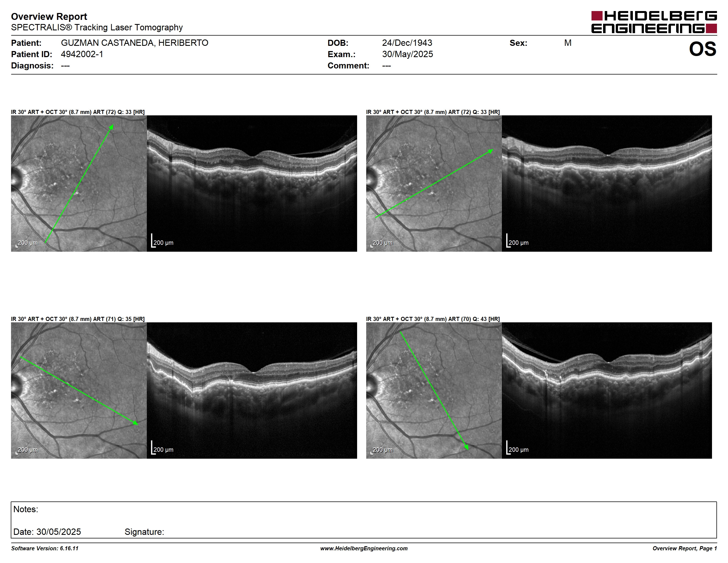Open the OCT B-scan of the Q: 43 scan

point(607,391)
